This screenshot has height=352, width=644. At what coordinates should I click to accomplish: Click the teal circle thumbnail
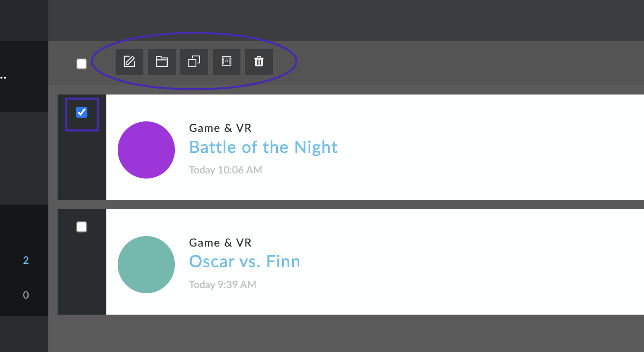[146, 265]
